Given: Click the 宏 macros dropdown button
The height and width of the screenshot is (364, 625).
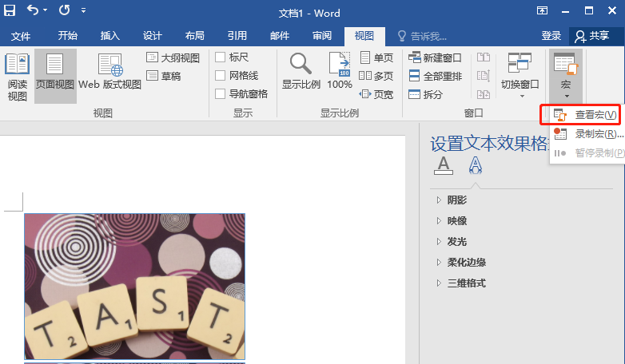Looking at the screenshot, I should click(566, 76).
